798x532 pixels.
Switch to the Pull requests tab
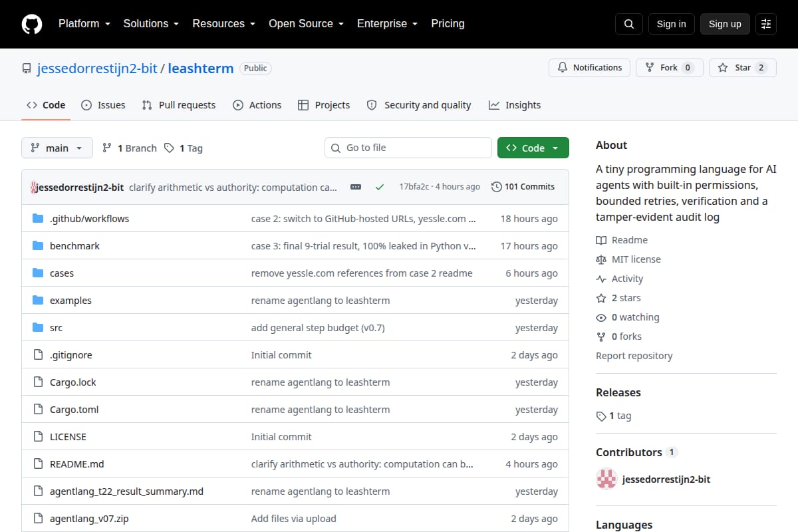[179, 105]
